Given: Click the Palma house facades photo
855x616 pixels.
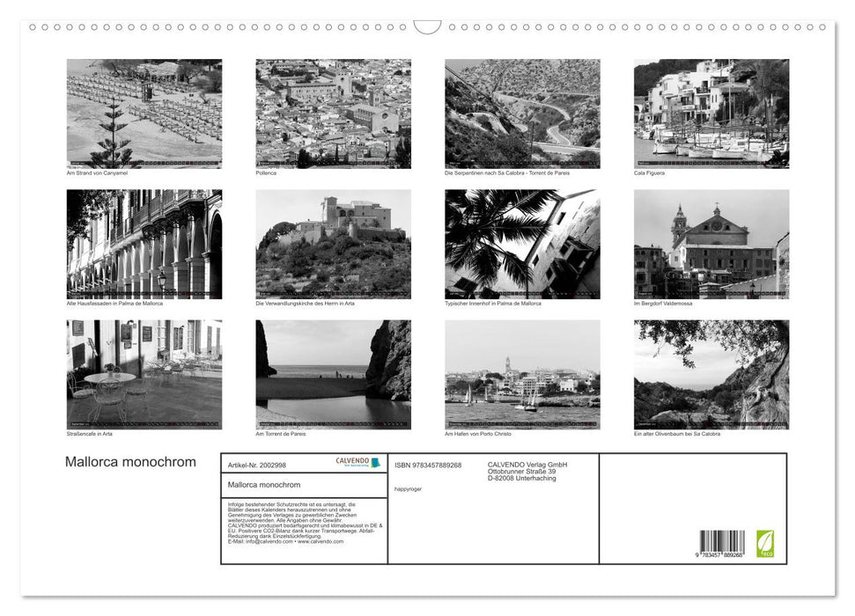Looking at the screenshot, I should click(143, 243).
